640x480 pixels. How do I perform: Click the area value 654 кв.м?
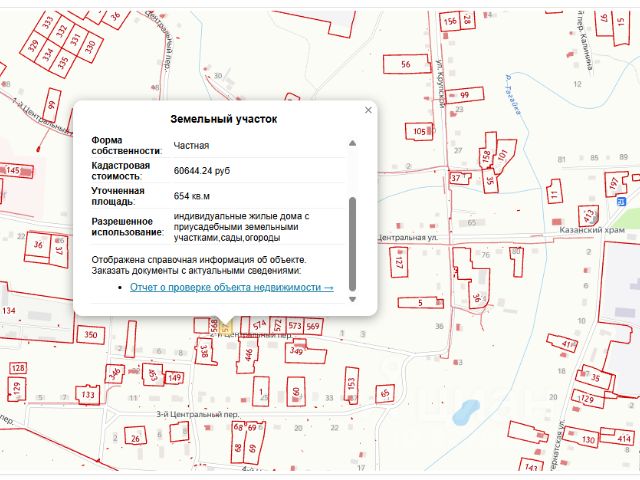pyautogui.click(x=191, y=196)
